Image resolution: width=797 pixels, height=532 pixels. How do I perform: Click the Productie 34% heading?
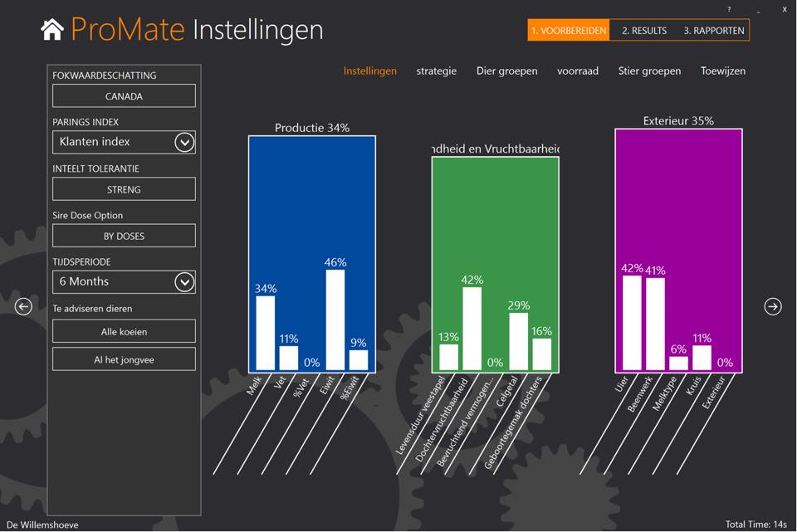[x=312, y=128]
